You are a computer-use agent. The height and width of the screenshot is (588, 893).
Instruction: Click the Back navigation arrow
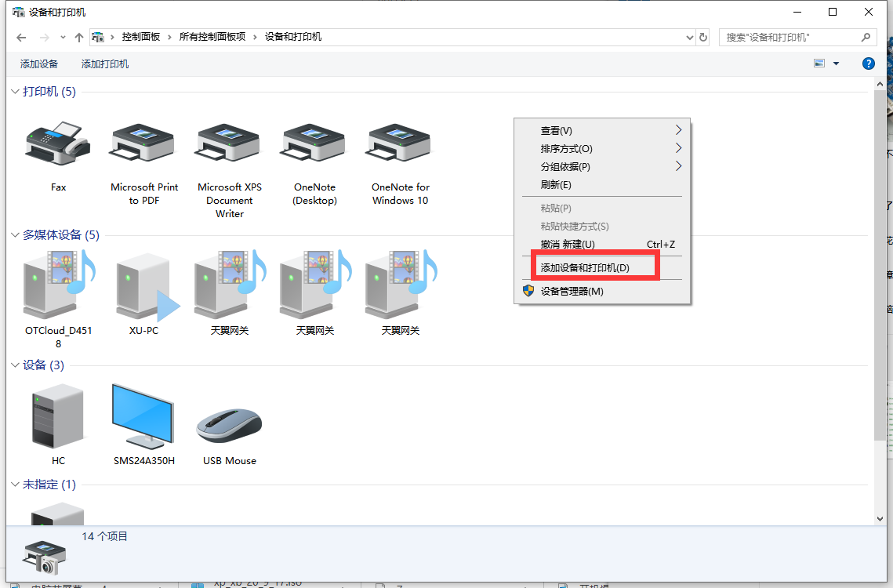click(x=22, y=38)
